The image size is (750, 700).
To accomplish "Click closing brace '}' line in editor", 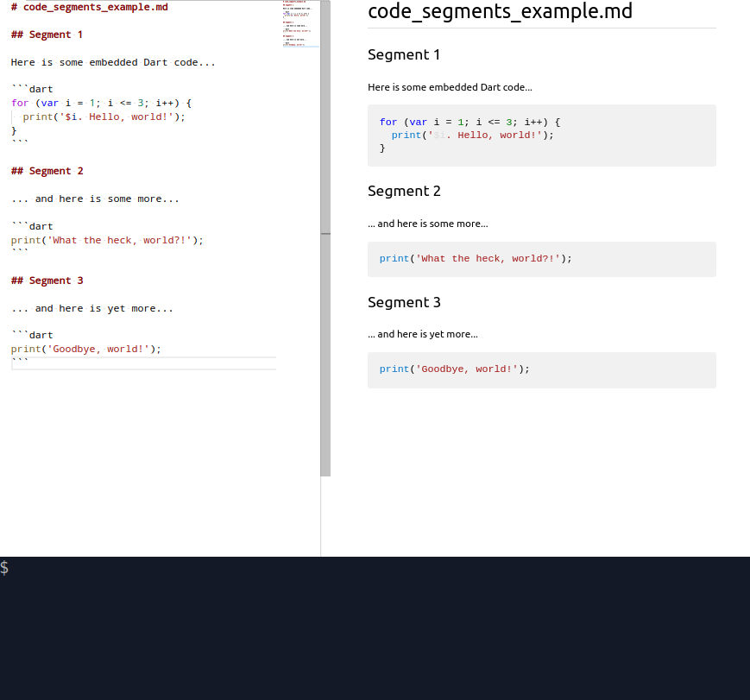I will (14, 130).
